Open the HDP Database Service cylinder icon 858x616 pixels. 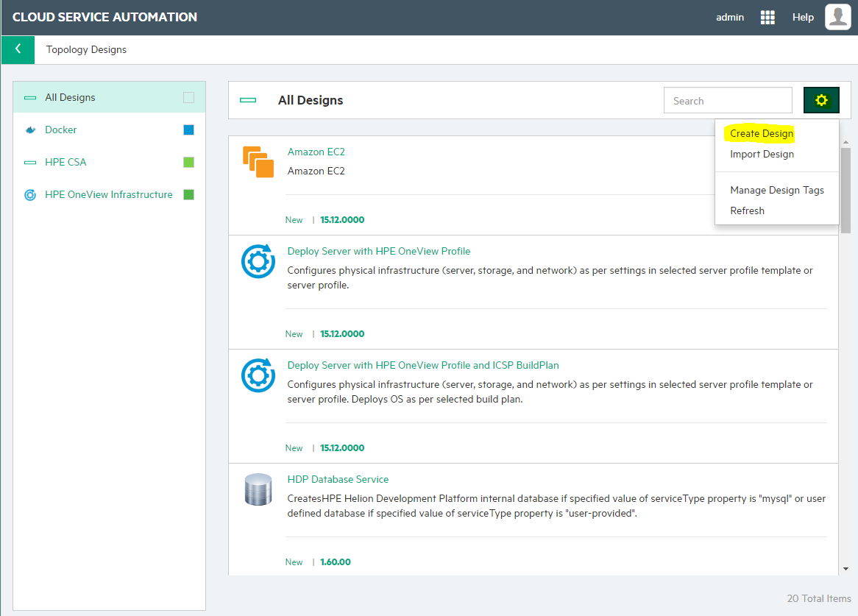(258, 489)
